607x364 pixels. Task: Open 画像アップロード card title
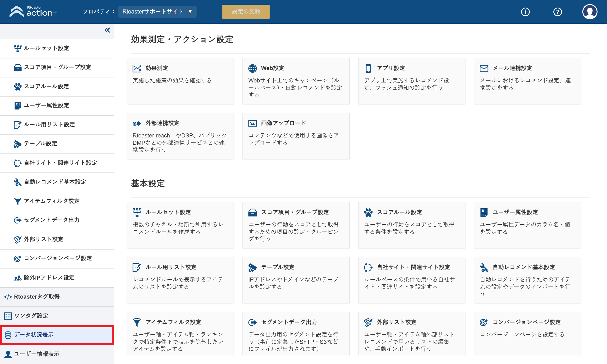click(283, 123)
